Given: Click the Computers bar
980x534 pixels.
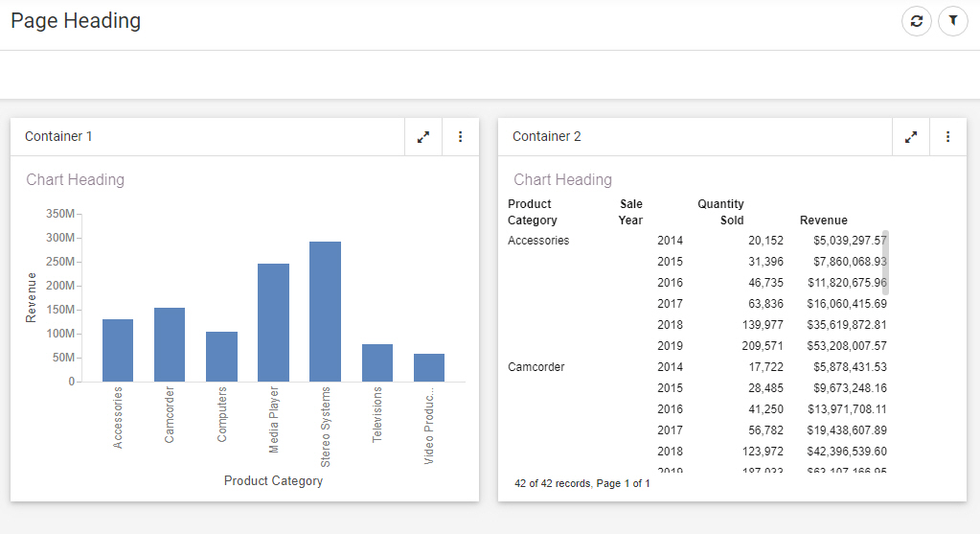Looking at the screenshot, I should [221, 357].
